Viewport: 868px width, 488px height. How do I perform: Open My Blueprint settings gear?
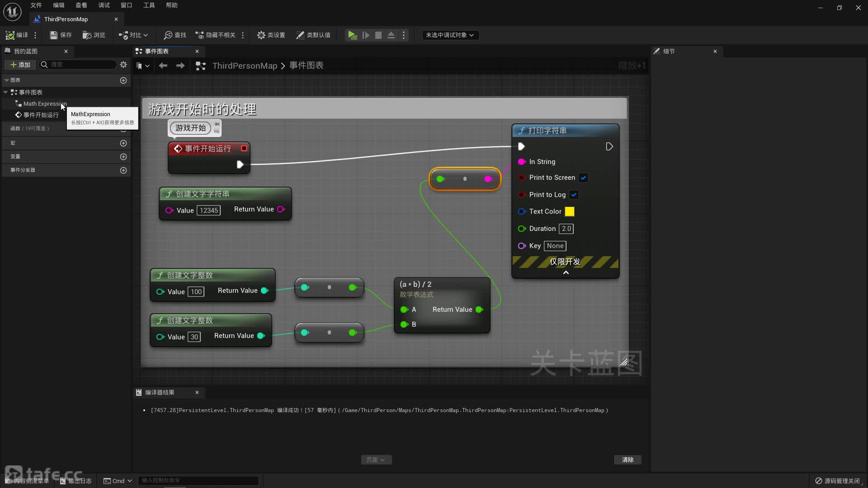point(123,65)
